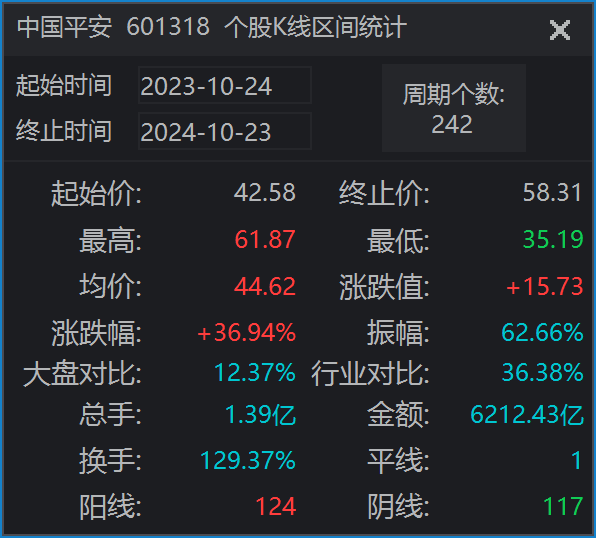596x538 pixels.
Task: Click the 总手 1.39亿 value
Action: (x=261, y=414)
